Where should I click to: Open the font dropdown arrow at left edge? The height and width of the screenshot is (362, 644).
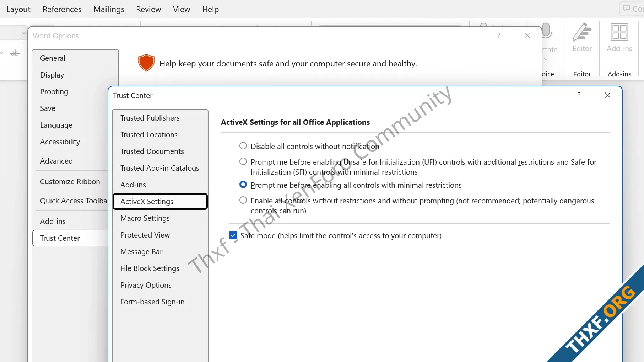[23, 33]
